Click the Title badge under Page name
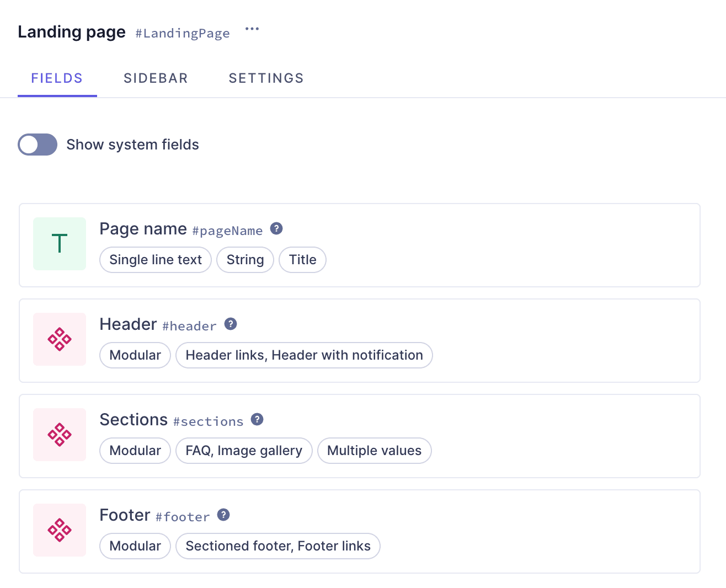The height and width of the screenshot is (588, 726). tap(302, 259)
